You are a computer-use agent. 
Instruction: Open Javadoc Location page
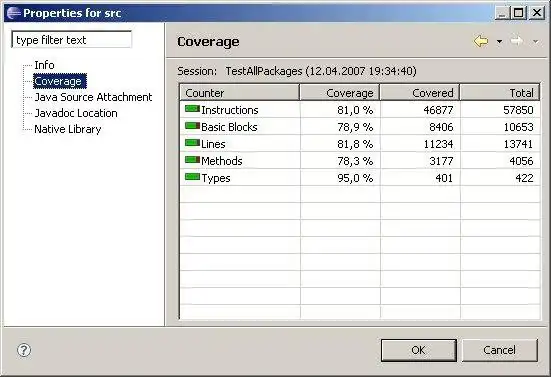pyautogui.click(x=76, y=113)
